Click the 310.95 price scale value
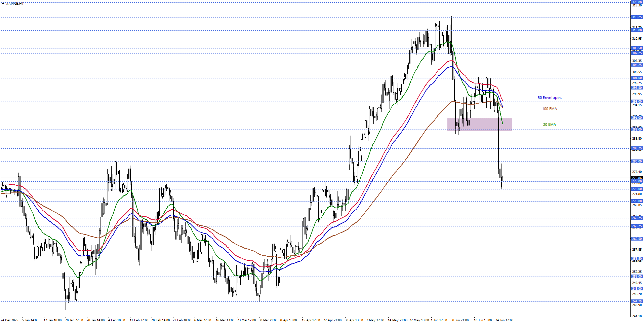Viewport: 644px width, 324px height. point(637,39)
